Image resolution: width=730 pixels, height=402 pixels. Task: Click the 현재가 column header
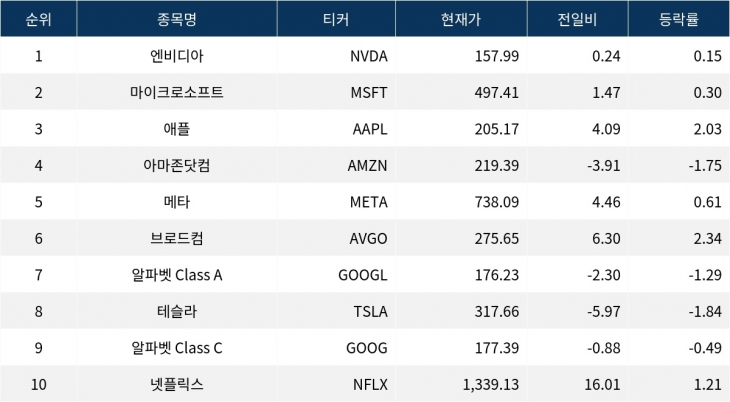pyautogui.click(x=461, y=18)
